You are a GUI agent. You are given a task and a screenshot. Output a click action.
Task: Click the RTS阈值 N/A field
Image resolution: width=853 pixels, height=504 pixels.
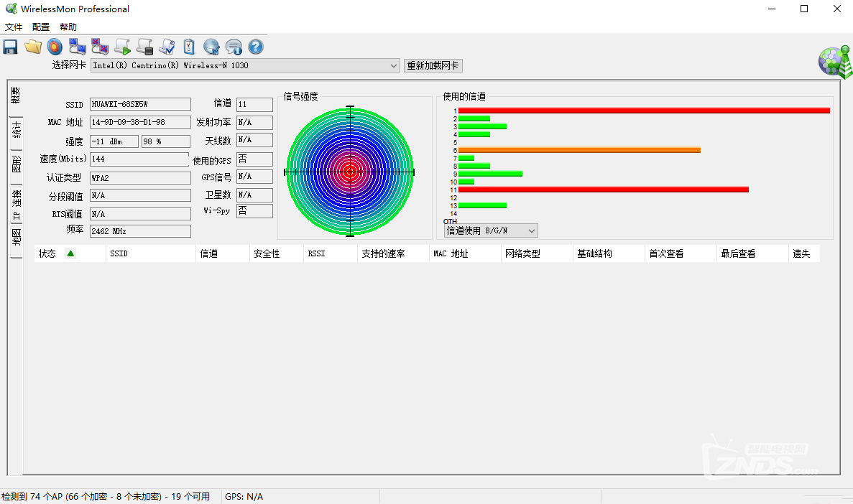140,214
